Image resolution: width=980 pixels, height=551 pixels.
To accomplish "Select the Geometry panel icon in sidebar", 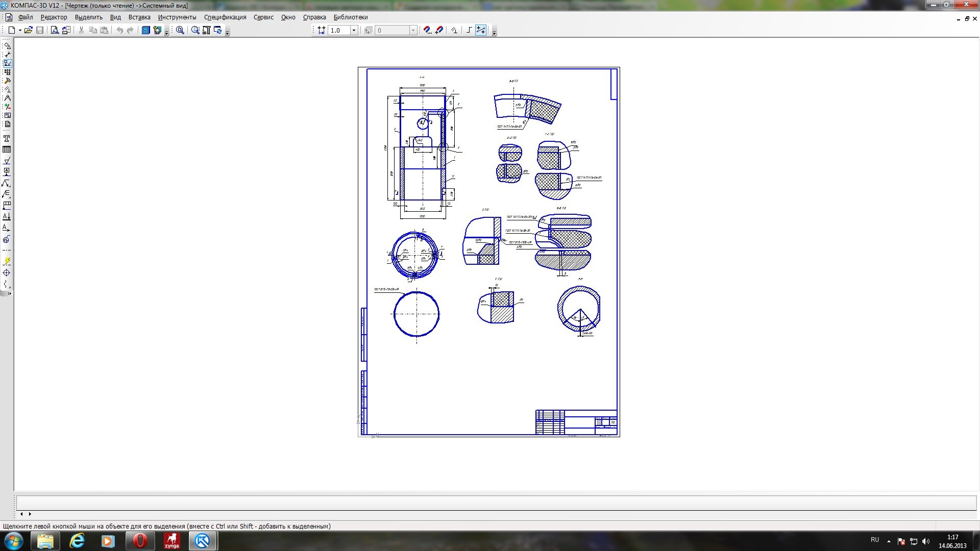I will 7,46.
